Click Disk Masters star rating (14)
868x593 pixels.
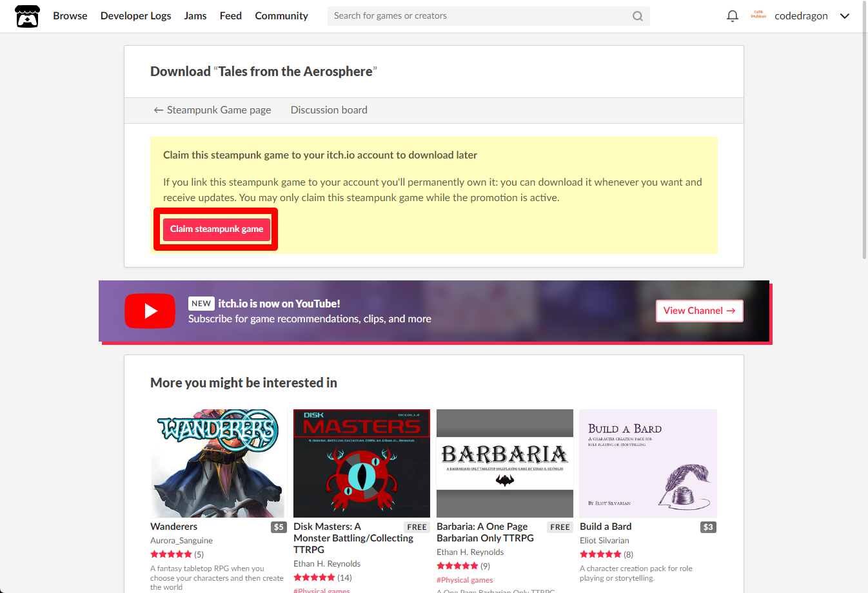pos(322,578)
